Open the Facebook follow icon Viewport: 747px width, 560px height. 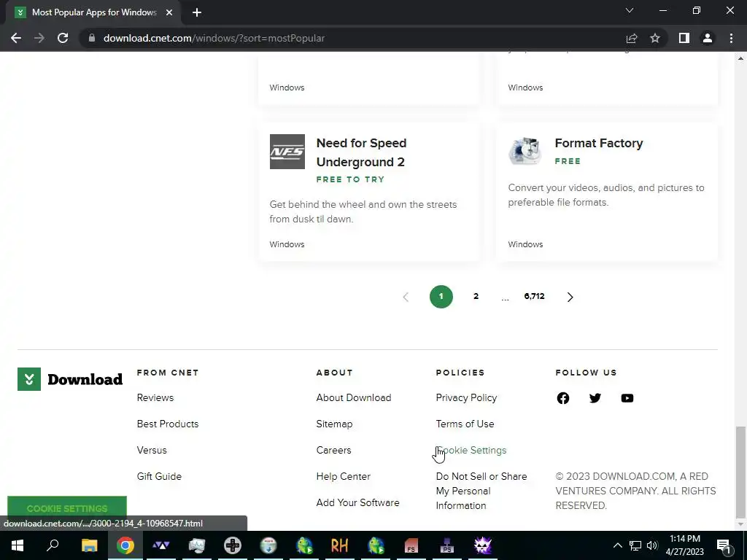click(563, 398)
